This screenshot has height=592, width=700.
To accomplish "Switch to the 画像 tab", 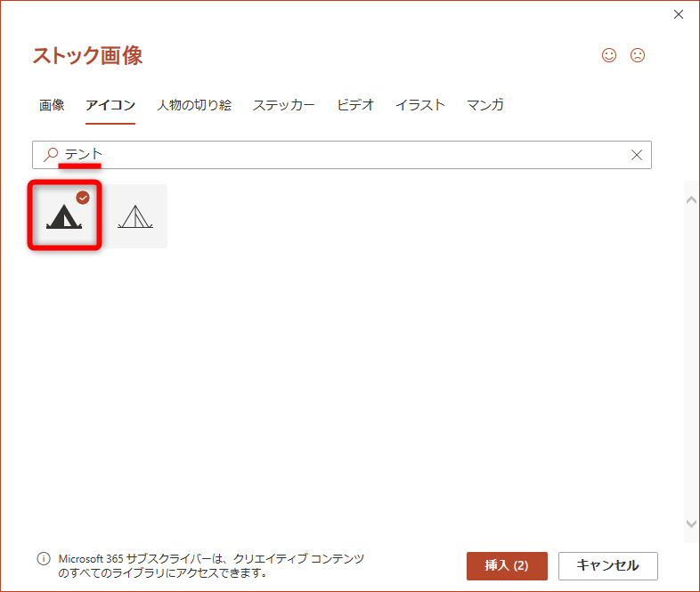I will (x=52, y=105).
